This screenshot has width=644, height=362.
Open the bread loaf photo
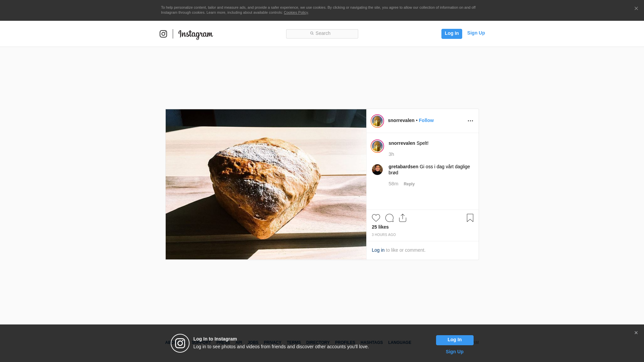click(x=266, y=184)
